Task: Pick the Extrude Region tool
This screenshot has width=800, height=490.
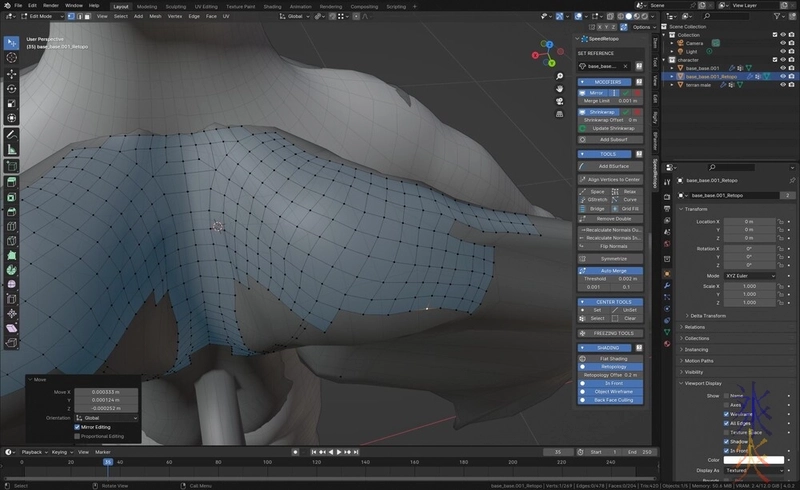Action: 12,181
